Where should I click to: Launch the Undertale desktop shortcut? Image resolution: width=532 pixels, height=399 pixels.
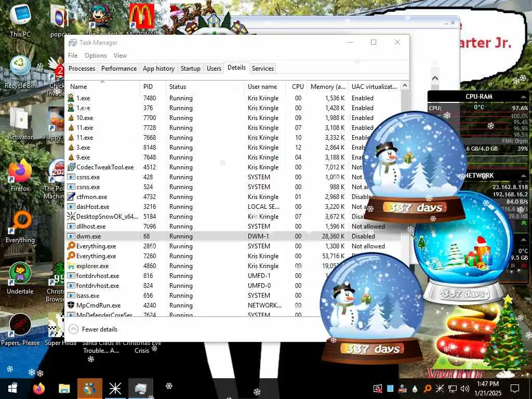(x=20, y=278)
